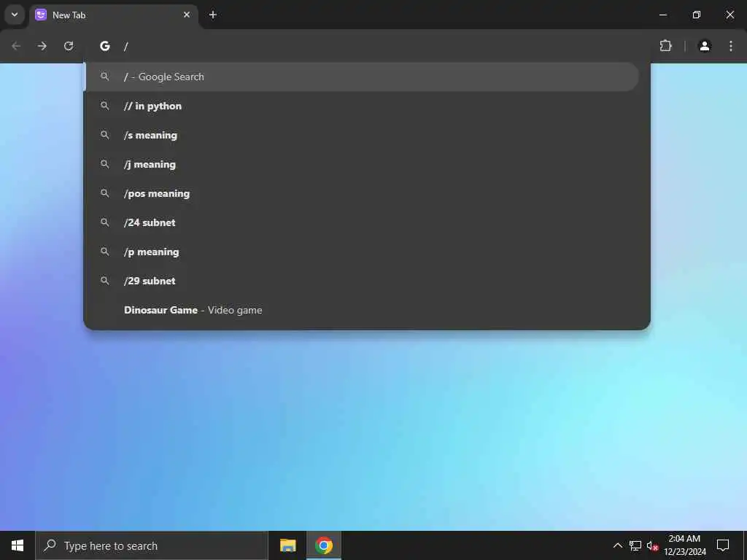Open the notification center icon
The height and width of the screenshot is (560, 747).
(x=723, y=545)
